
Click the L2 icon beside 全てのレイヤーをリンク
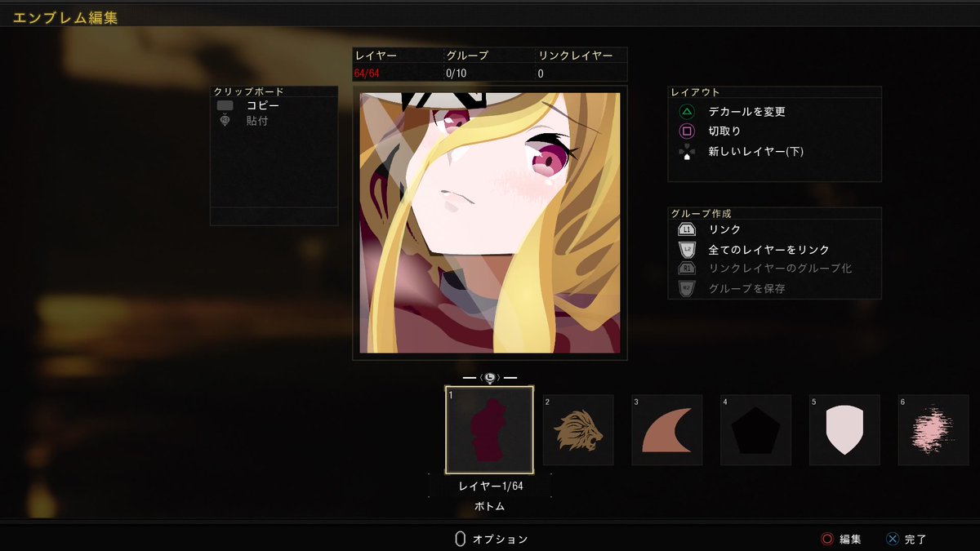tap(687, 249)
